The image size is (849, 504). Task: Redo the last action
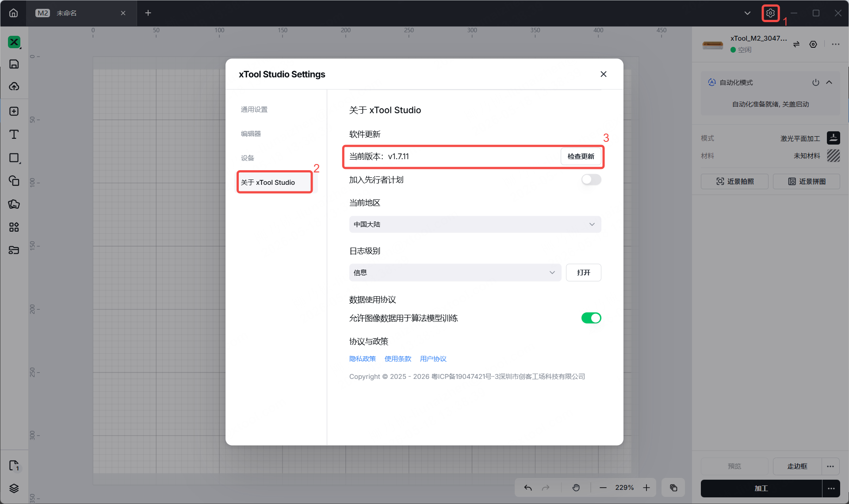[x=546, y=488]
